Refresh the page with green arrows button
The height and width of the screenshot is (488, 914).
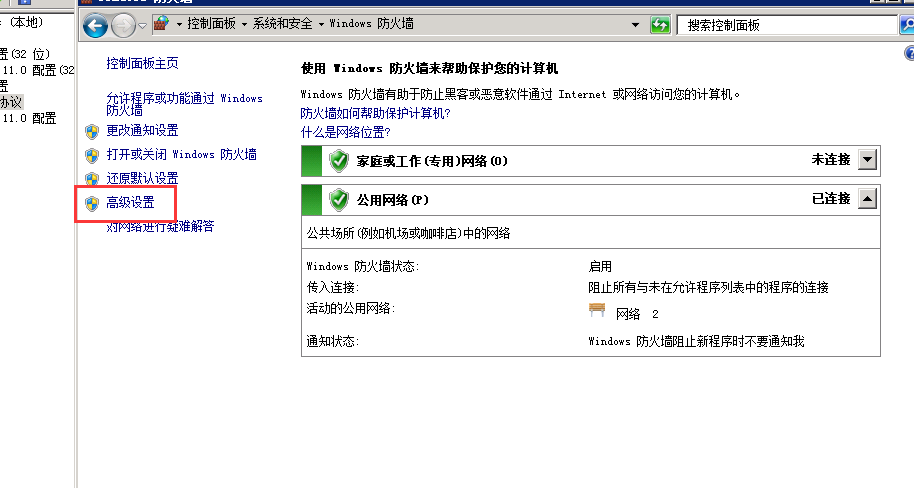(660, 25)
